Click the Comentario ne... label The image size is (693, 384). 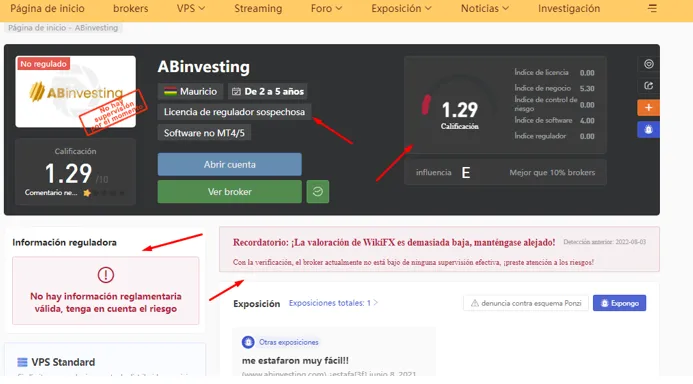(51, 193)
